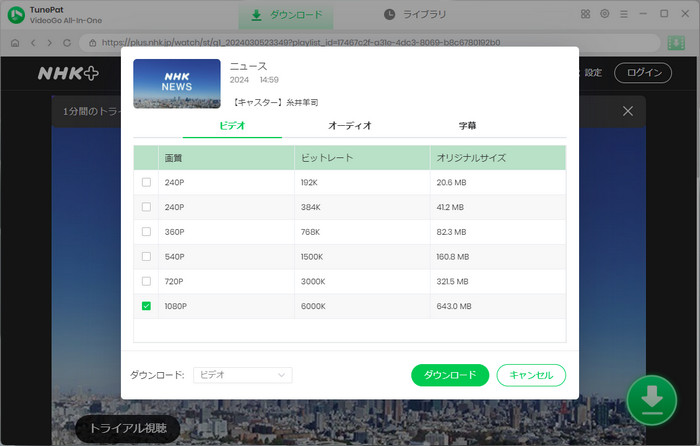This screenshot has width=700, height=446.
Task: Click the large green floating download button
Action: (652, 400)
